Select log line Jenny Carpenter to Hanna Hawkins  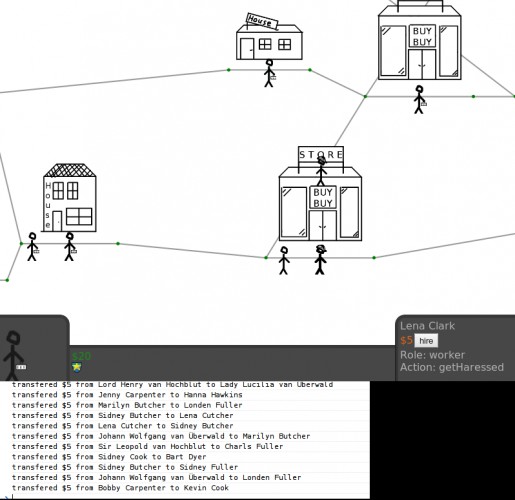pyautogui.click(x=127, y=395)
